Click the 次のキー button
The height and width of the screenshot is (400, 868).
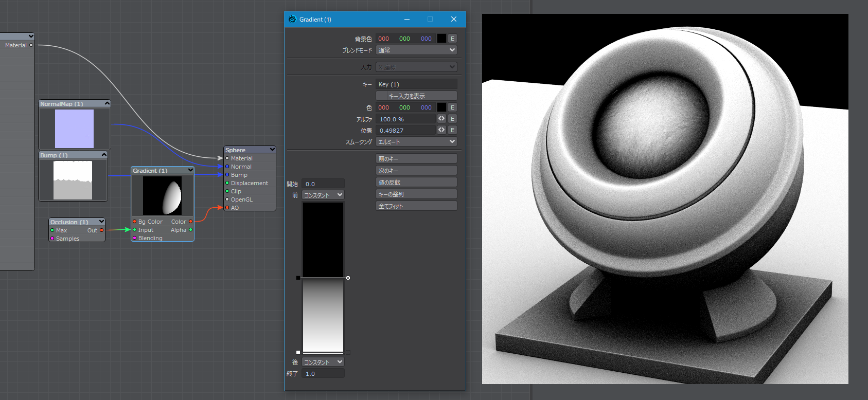point(416,170)
